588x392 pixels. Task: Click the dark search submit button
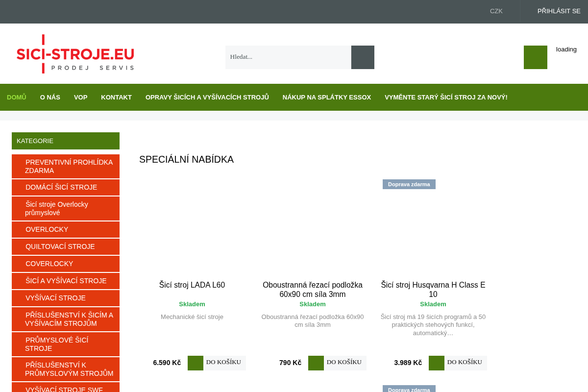tap(363, 57)
